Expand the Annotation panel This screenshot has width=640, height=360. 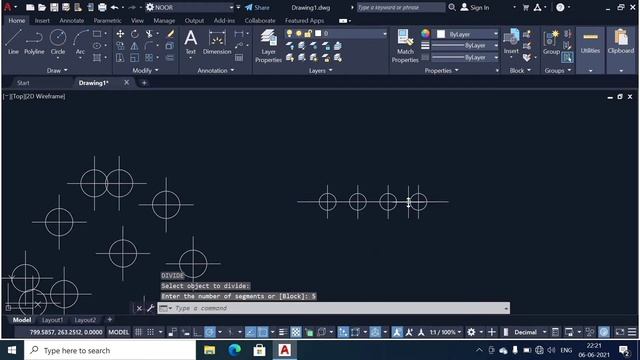[x=216, y=71]
